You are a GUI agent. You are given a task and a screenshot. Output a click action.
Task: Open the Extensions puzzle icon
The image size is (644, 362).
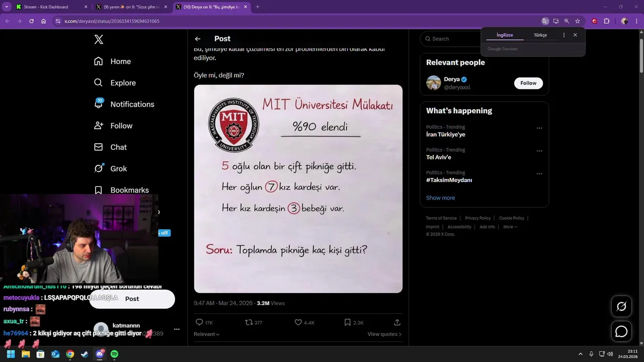pos(606,21)
